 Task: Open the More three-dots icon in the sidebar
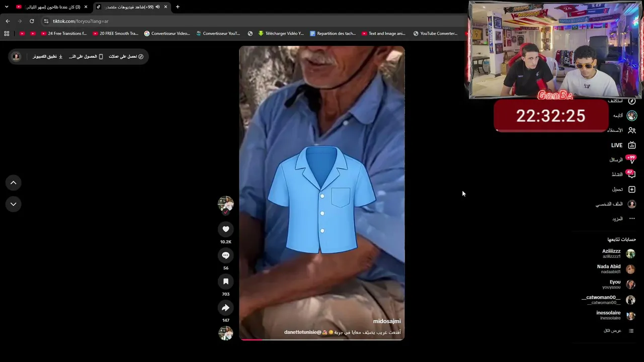click(632, 219)
